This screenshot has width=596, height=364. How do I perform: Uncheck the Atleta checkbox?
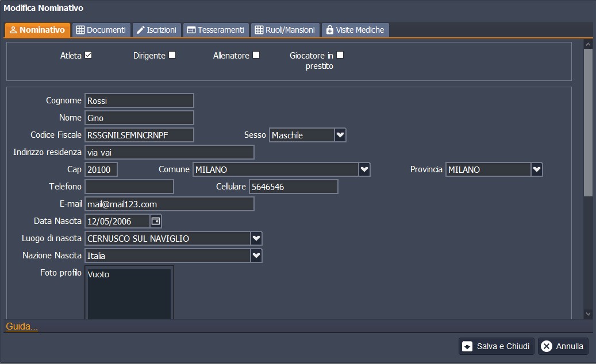pos(89,55)
